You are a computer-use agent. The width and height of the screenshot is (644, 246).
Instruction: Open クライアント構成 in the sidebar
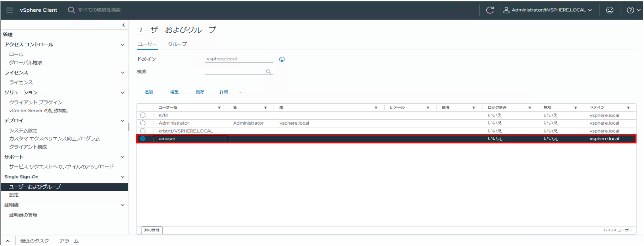point(28,147)
